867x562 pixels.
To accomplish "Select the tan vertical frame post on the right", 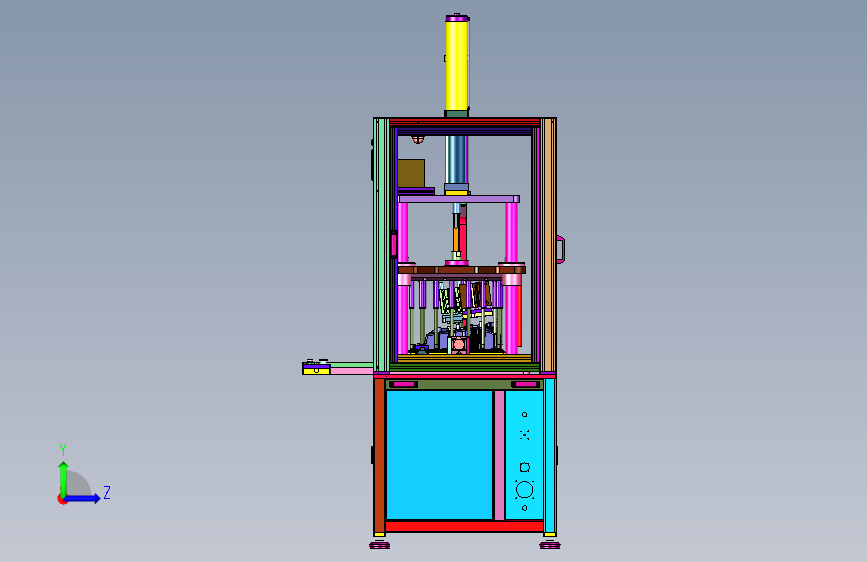I will point(548,244).
